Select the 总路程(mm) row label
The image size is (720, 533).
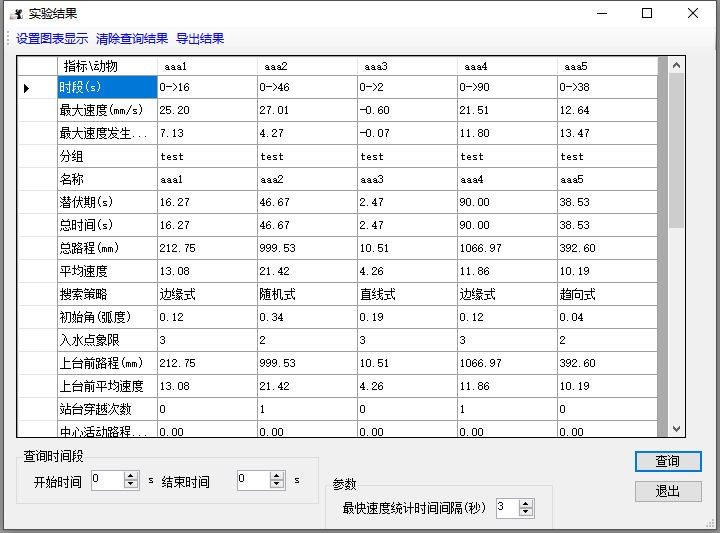pyautogui.click(x=107, y=248)
